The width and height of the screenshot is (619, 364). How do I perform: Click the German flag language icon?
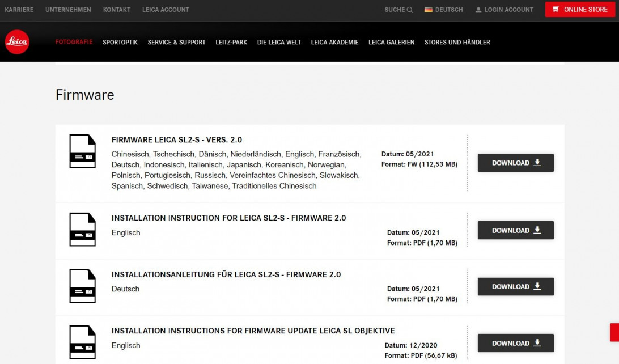point(429,10)
